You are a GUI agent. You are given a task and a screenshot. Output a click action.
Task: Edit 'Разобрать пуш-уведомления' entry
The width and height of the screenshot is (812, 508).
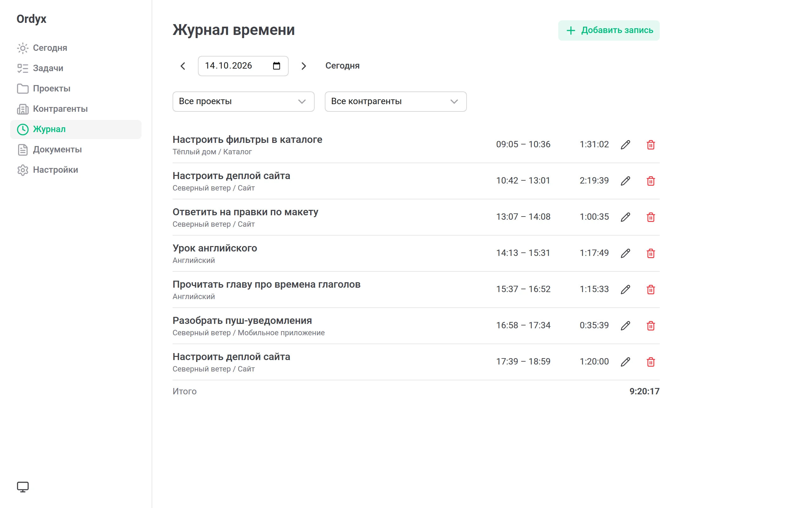point(625,325)
